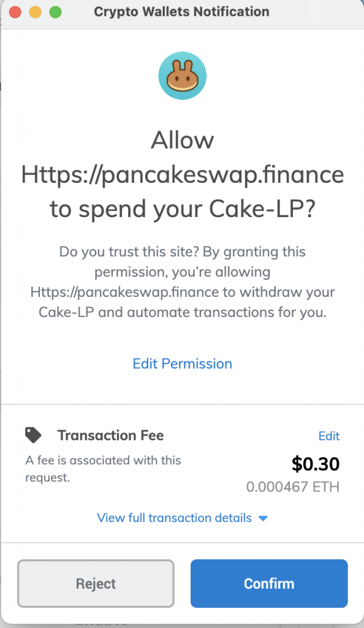This screenshot has width=364, height=628.
Task: Click 'A fee is associated' description text
Action: pyautogui.click(x=103, y=469)
